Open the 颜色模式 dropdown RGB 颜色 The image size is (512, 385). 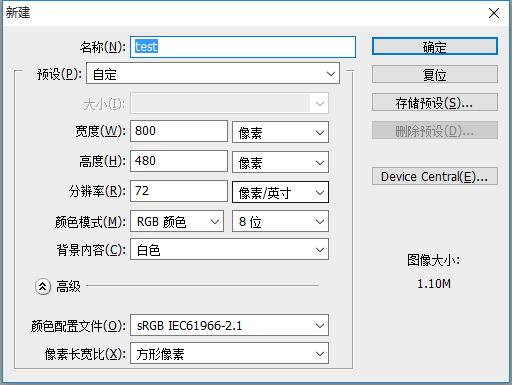[177, 221]
